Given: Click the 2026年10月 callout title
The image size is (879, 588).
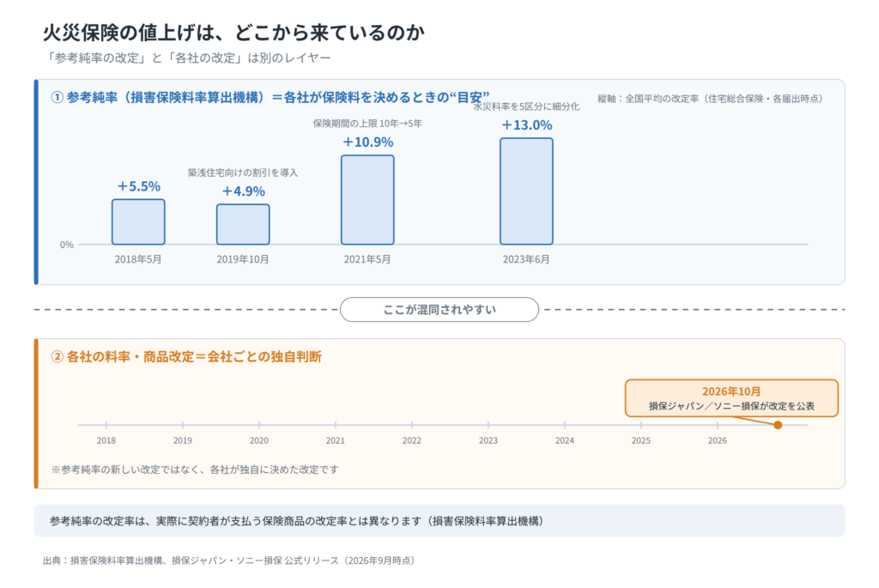Looking at the screenshot, I should 731,391.
